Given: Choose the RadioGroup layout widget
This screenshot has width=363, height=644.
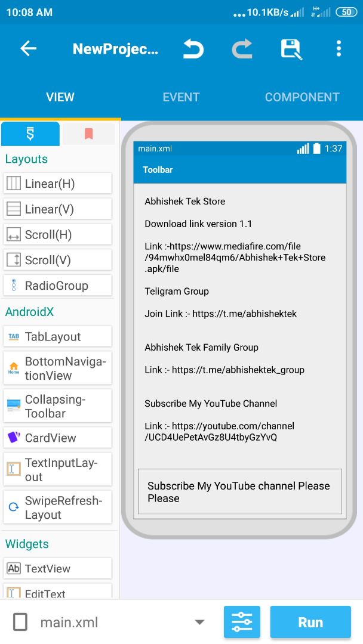Looking at the screenshot, I should 57,286.
